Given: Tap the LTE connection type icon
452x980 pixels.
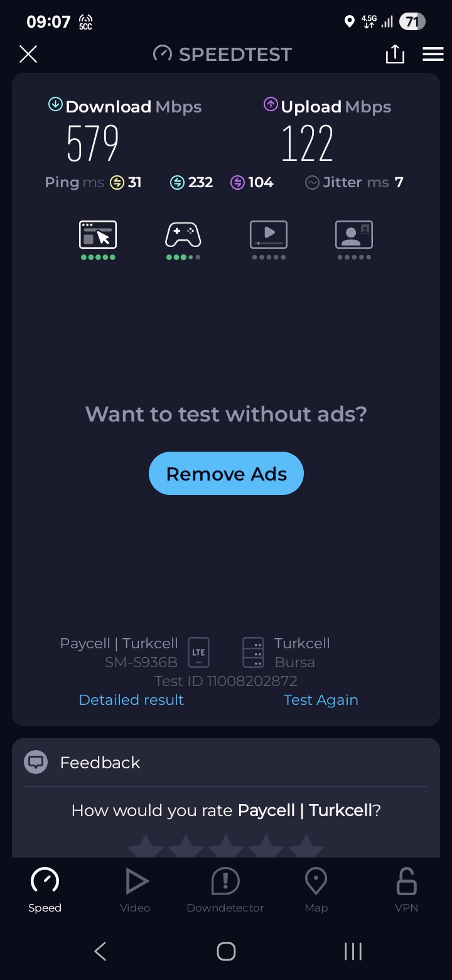Looking at the screenshot, I should click(198, 652).
